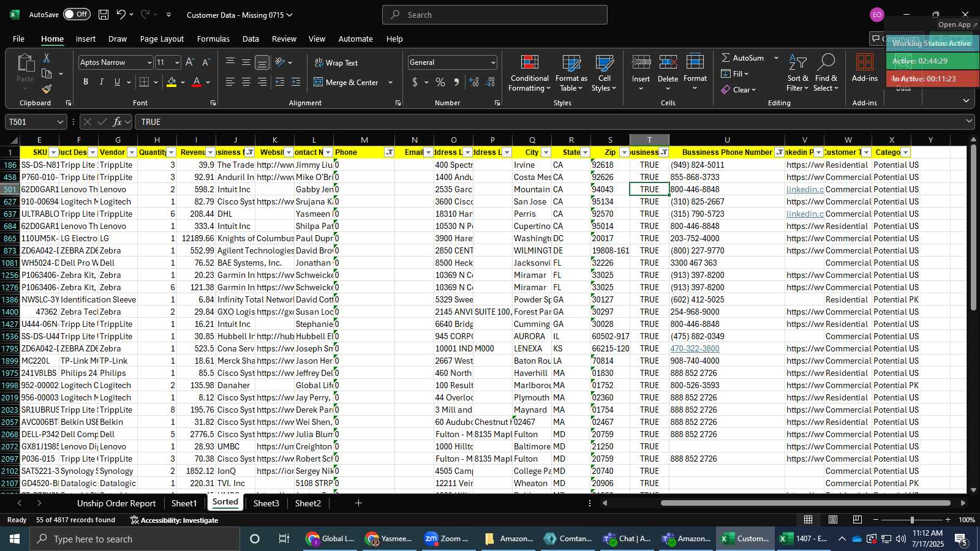
Task: Toggle Underline formatting
Action: coord(117,82)
